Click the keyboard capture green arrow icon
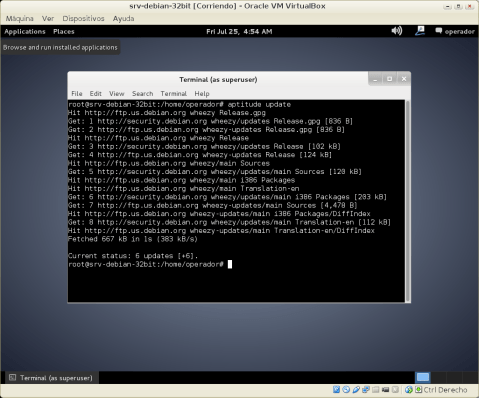Viewport: 479px width, 398px height. (x=418, y=389)
